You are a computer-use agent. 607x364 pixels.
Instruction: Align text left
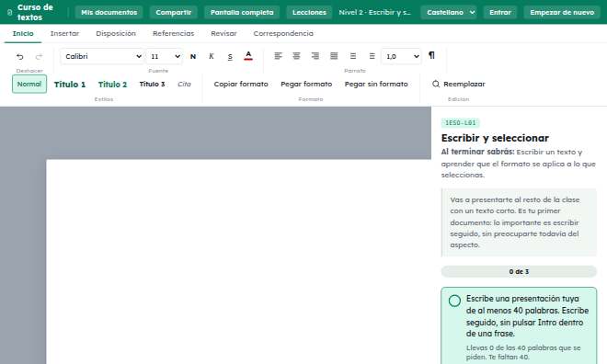(278, 56)
